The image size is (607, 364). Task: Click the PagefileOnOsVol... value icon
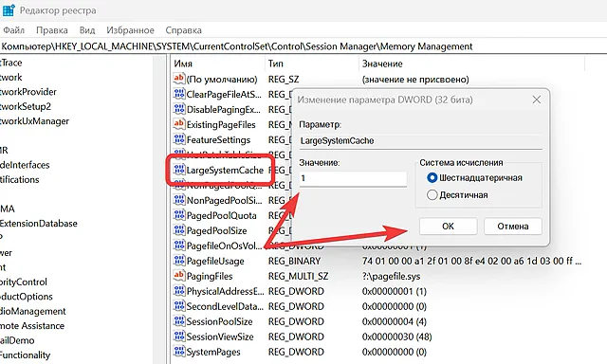point(179,246)
